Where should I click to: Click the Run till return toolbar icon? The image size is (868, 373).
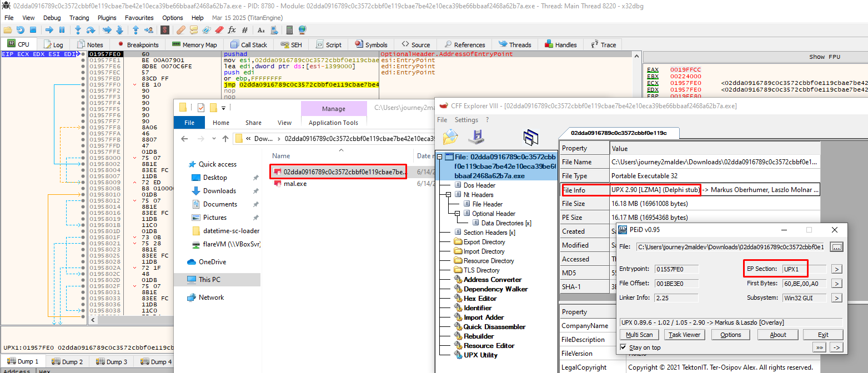click(x=136, y=30)
